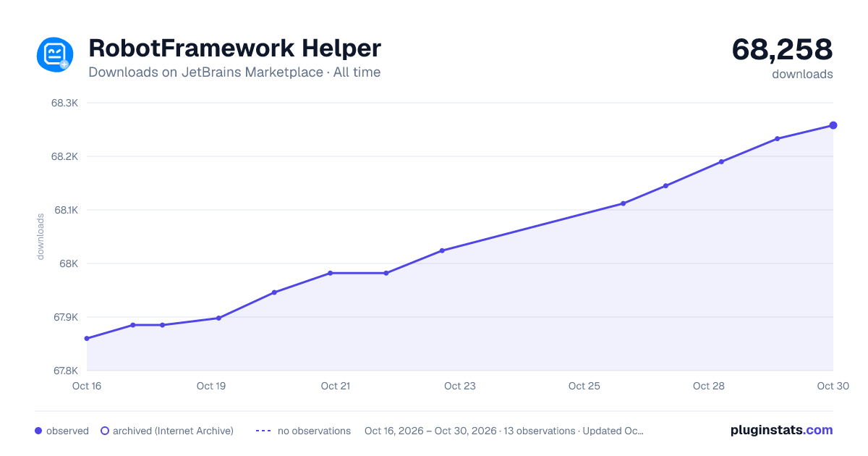
Task: Click the no observations dashed legend
Action: click(263, 431)
